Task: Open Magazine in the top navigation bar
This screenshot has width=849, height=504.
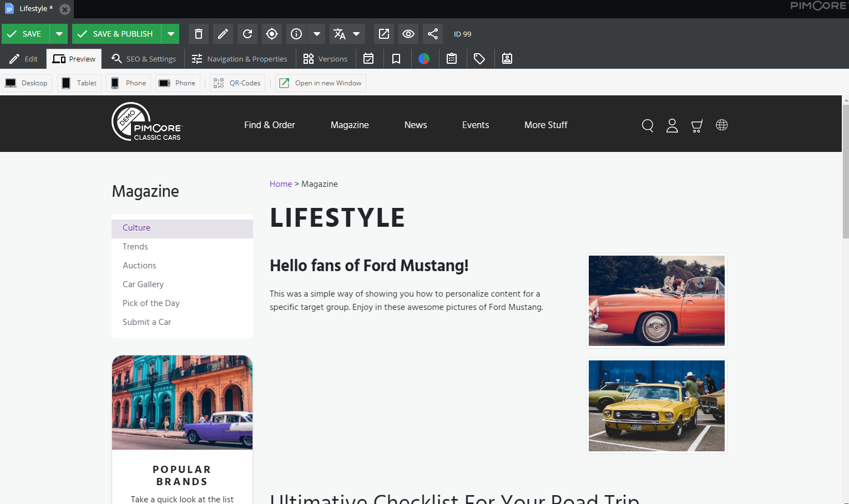Action: coord(350,125)
